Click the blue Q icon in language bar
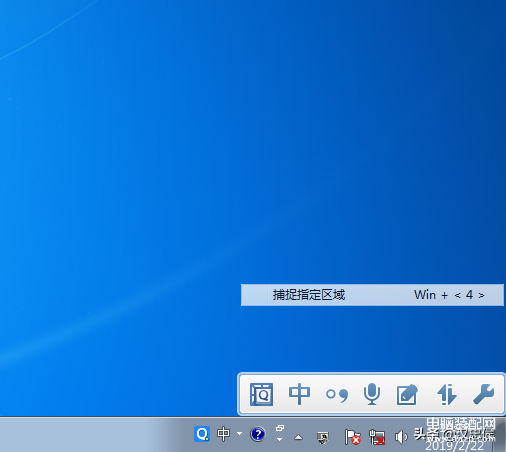 click(x=202, y=434)
